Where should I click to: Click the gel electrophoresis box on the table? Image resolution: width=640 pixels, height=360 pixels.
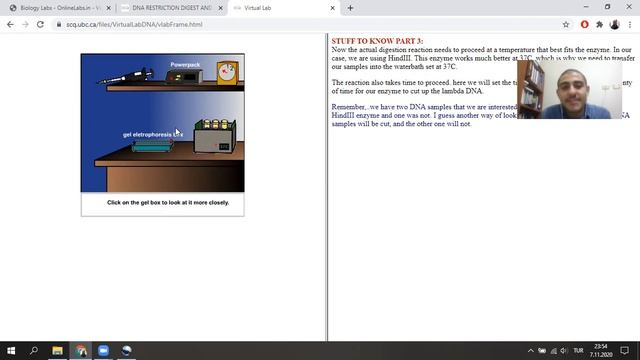153,145
